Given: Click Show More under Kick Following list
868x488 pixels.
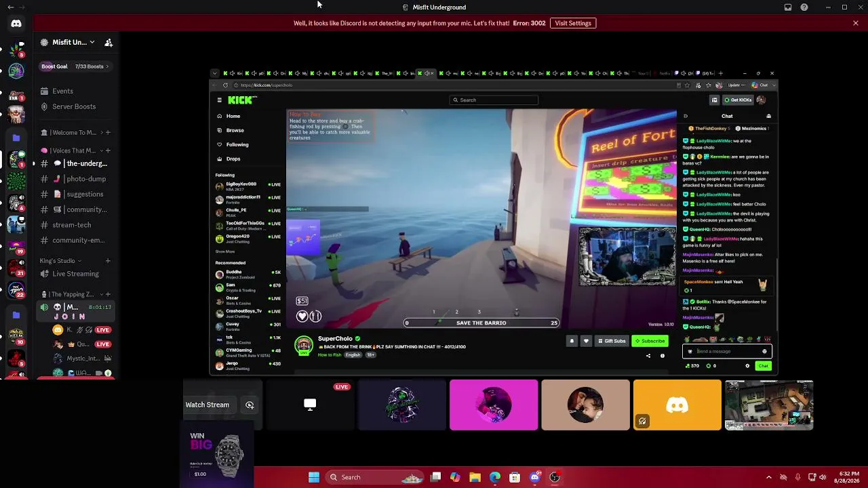Looking at the screenshot, I should (x=225, y=251).
